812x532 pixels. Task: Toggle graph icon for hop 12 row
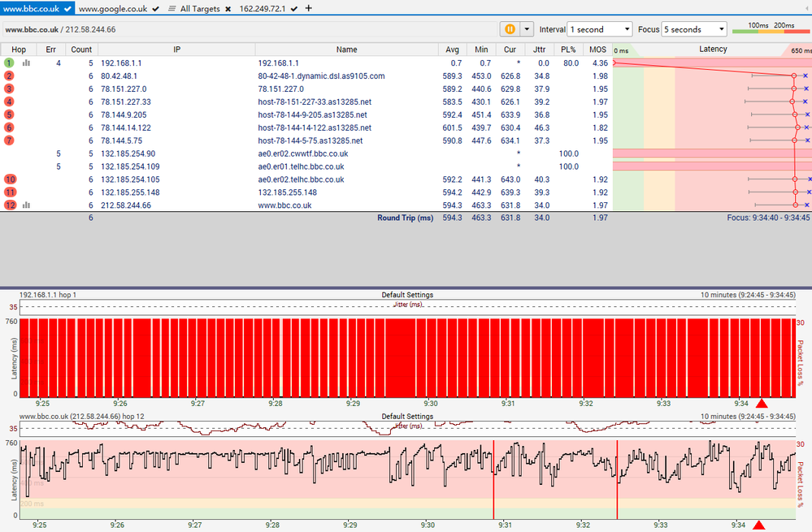click(x=26, y=205)
